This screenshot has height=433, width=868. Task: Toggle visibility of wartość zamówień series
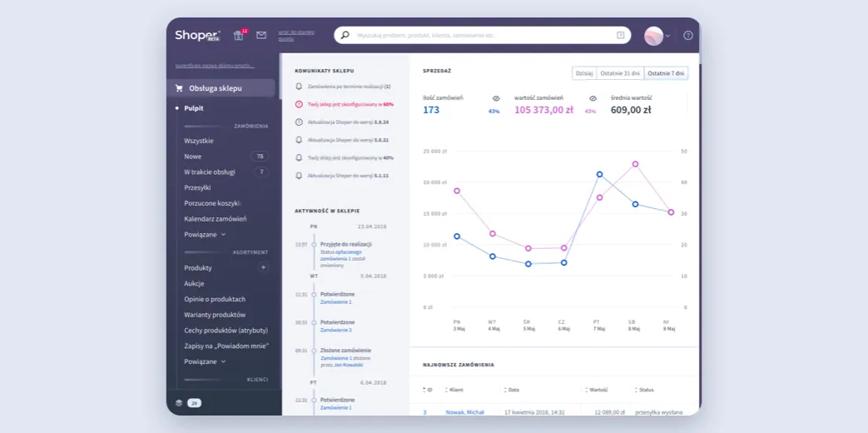click(593, 98)
